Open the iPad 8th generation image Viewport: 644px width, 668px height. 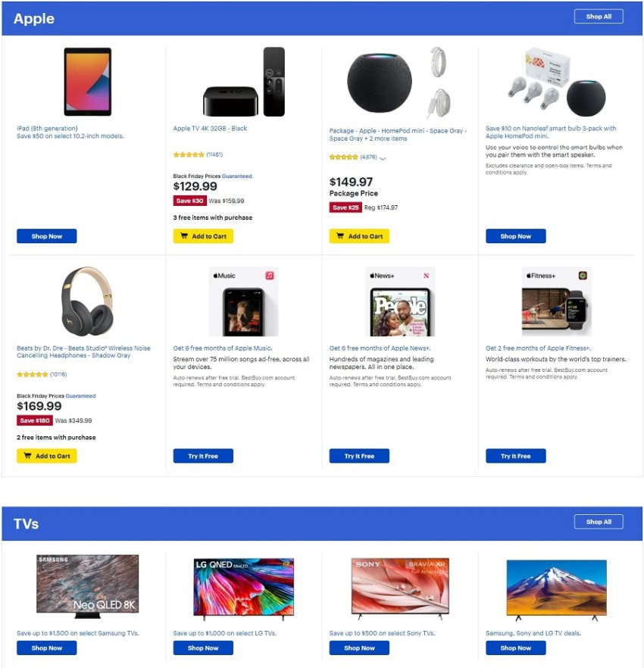coord(88,82)
